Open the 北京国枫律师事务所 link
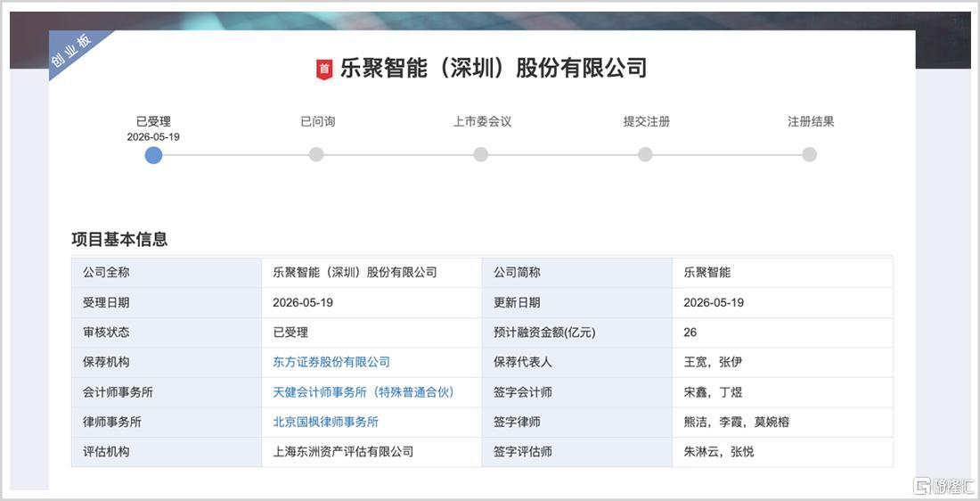 click(325, 423)
